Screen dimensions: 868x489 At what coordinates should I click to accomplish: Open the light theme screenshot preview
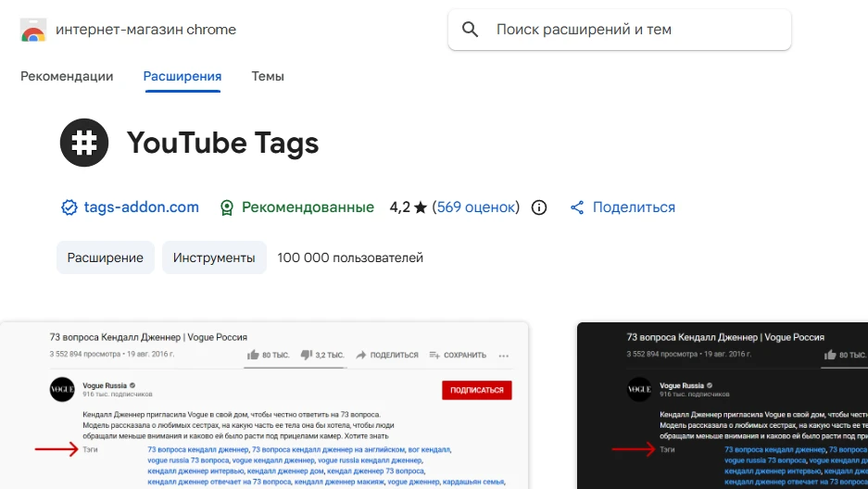(264, 406)
